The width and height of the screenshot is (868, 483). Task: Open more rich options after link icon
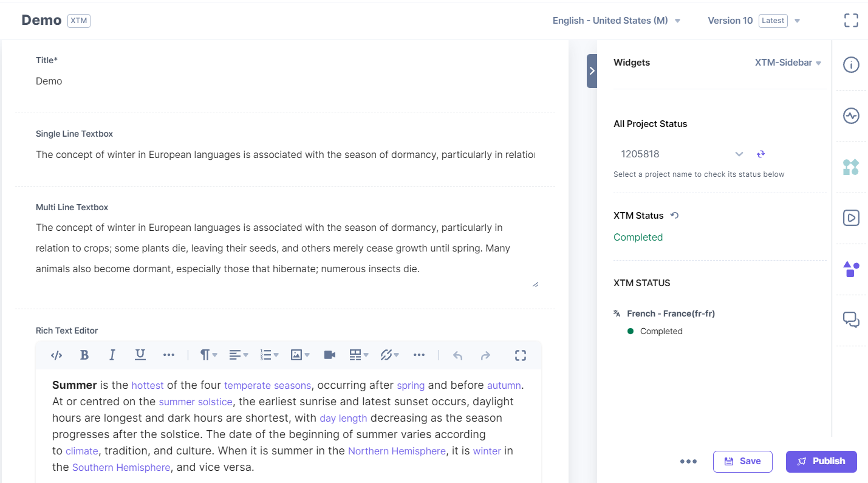click(x=419, y=355)
